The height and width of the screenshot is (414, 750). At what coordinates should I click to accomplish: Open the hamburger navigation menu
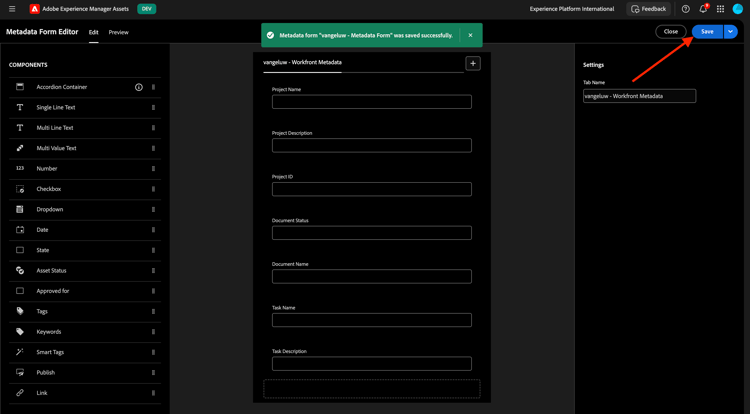(x=12, y=9)
